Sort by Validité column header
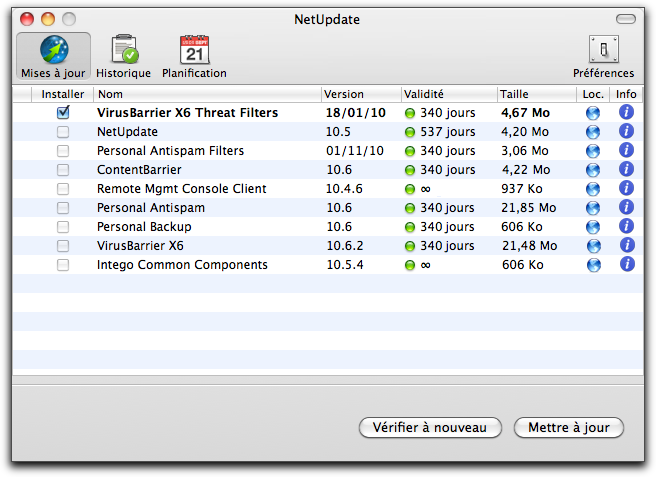The height and width of the screenshot is (477, 656). [x=449, y=94]
